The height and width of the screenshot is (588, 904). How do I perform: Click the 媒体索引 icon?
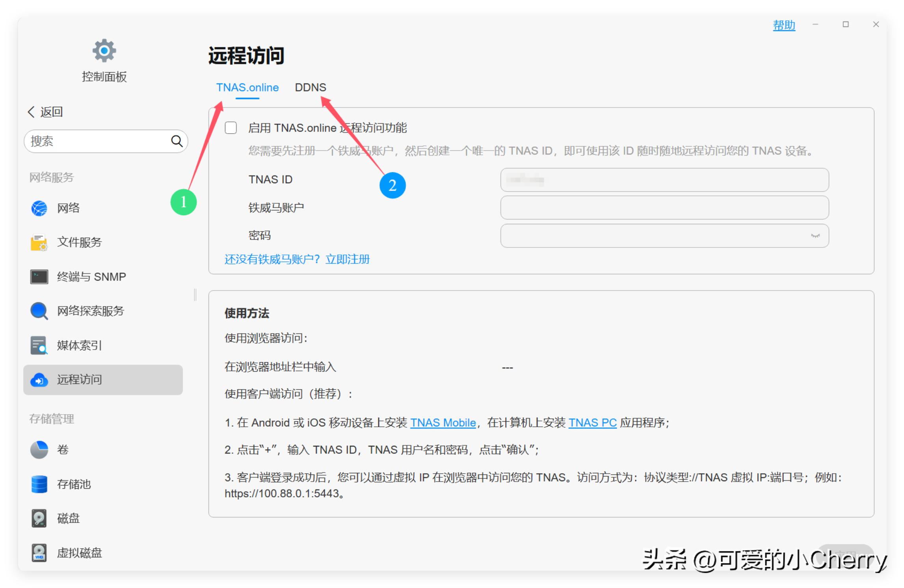39,345
